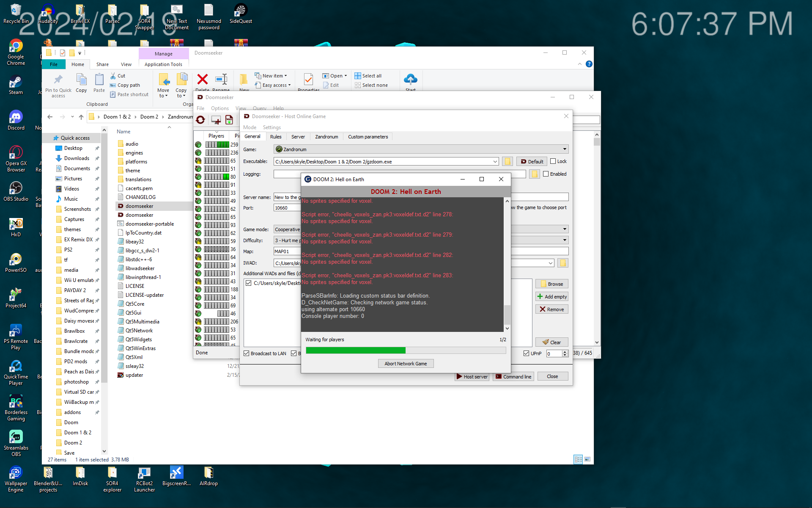Screen dimensions: 812x508
Task: Open the Game Zandronum dropdown
Action: pos(565,149)
